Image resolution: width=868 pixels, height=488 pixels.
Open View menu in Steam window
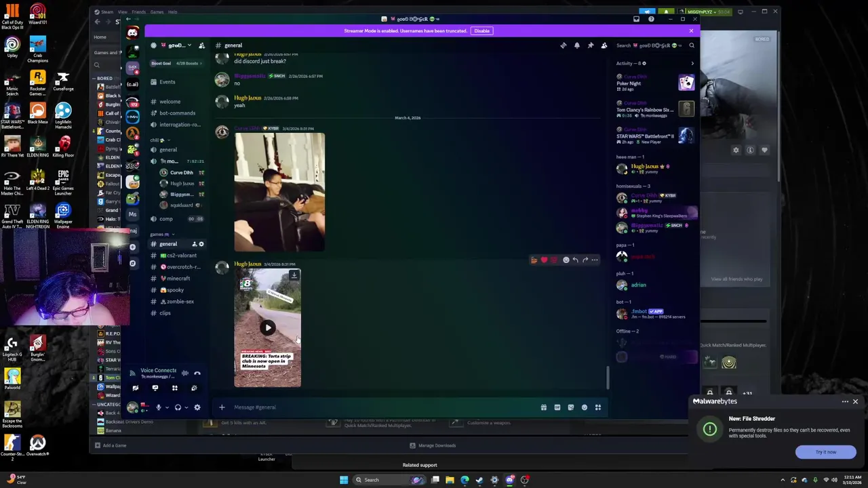[x=123, y=12]
